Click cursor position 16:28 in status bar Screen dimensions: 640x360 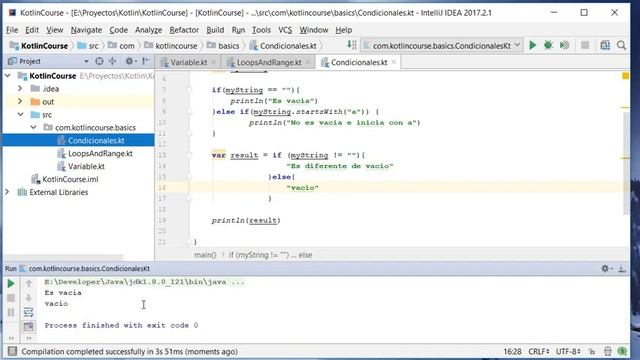point(512,351)
